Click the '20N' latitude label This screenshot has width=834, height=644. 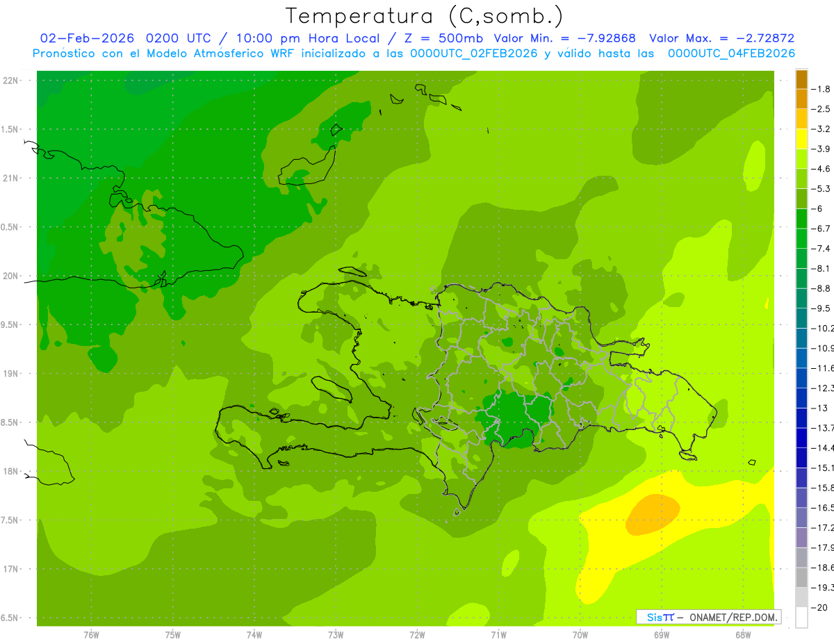tap(11, 276)
